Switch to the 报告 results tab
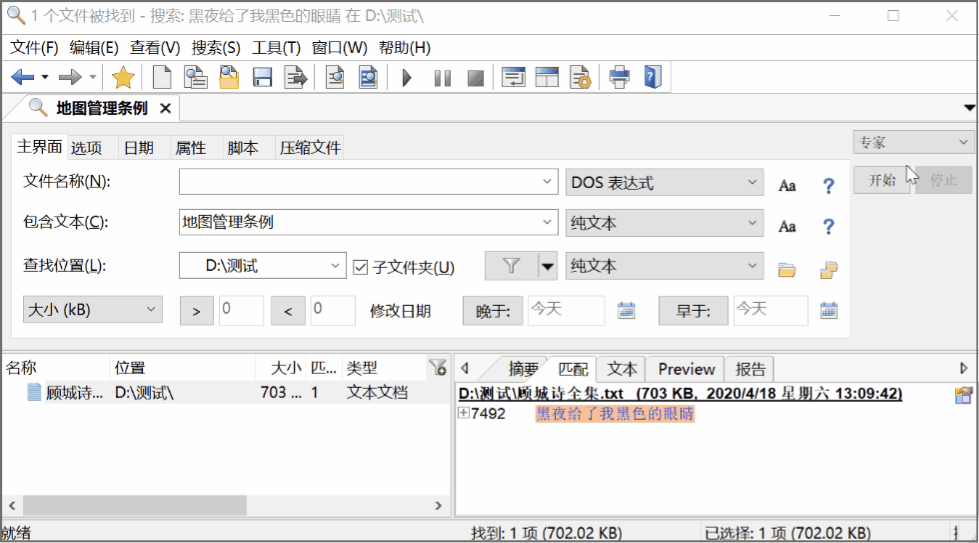Screen dimensions: 979x543 749,368
